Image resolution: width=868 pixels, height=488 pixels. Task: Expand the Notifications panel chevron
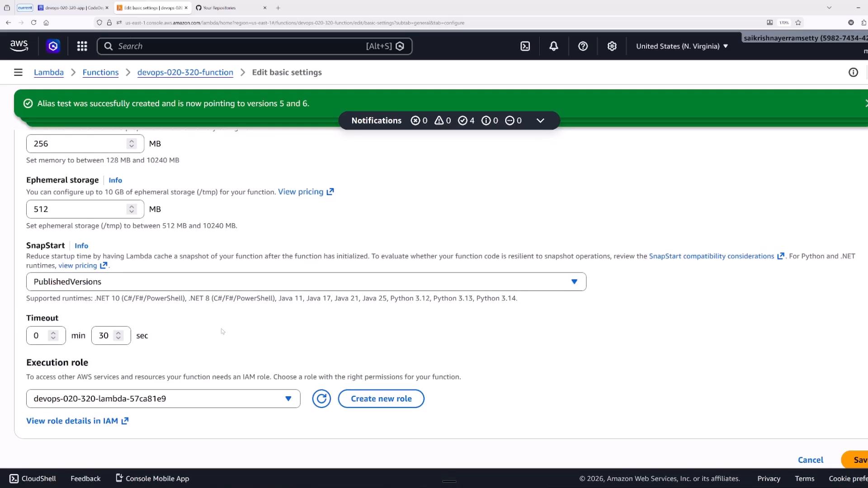click(540, 121)
